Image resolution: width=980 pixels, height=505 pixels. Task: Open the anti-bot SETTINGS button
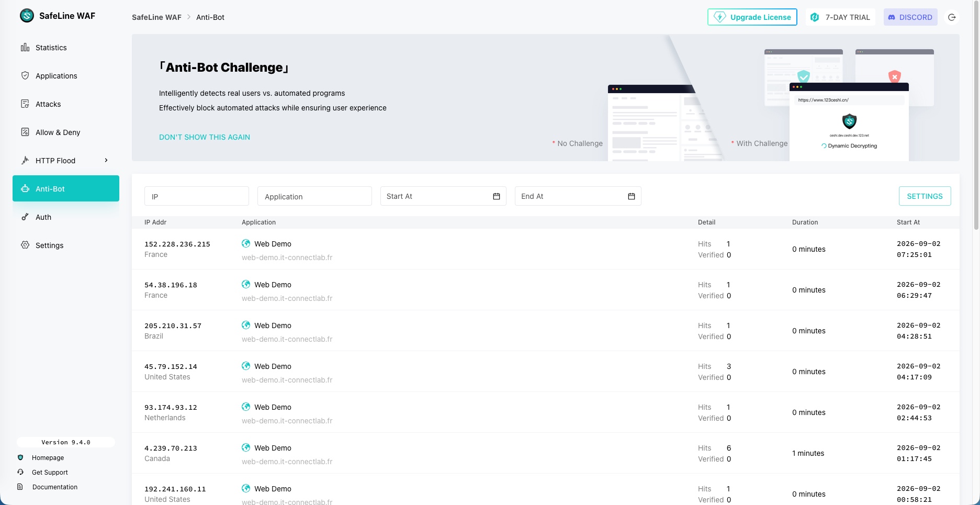point(925,196)
